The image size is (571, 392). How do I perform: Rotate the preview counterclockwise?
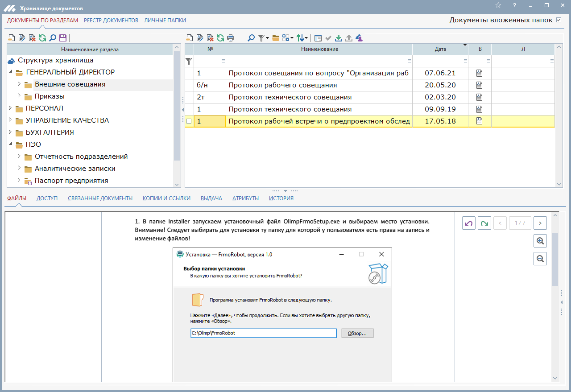click(x=469, y=223)
